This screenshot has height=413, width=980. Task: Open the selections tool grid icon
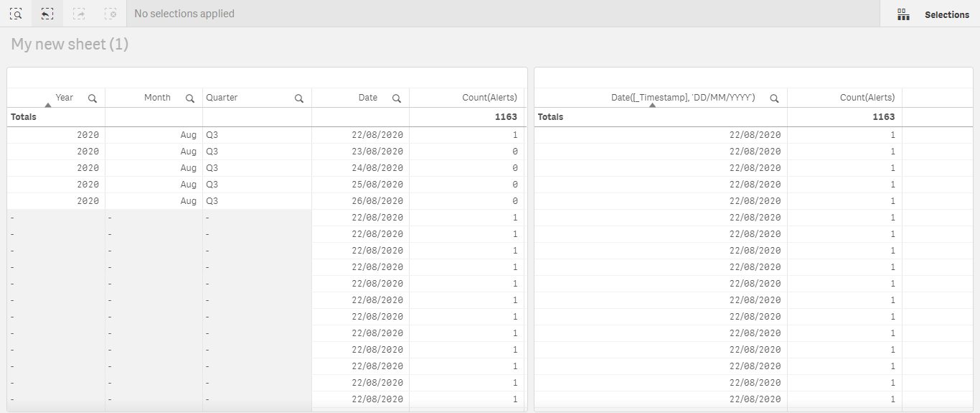tap(903, 14)
